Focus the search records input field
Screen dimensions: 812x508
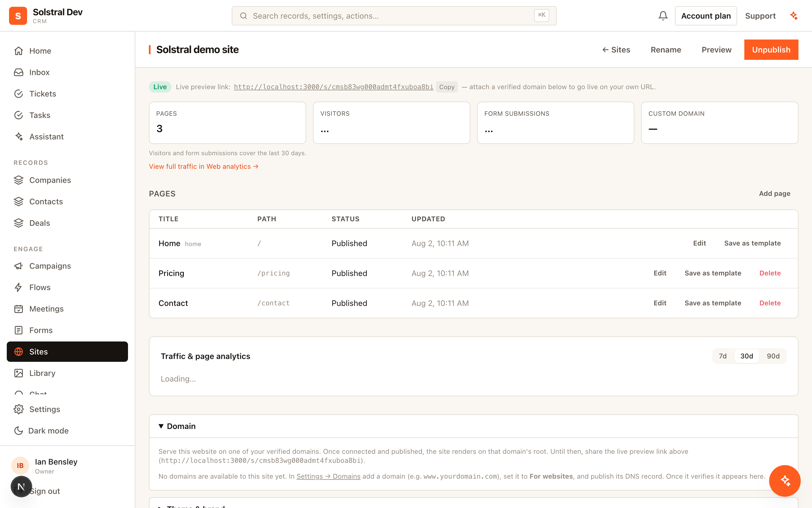394,16
